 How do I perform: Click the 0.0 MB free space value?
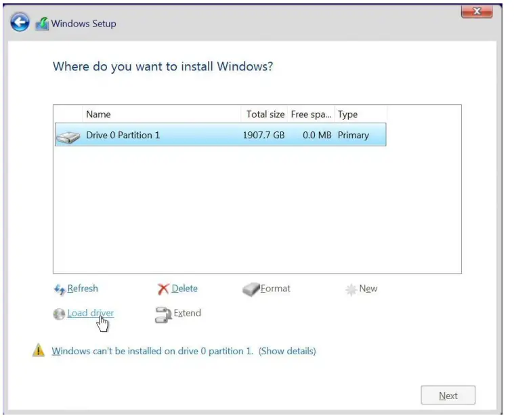point(317,135)
